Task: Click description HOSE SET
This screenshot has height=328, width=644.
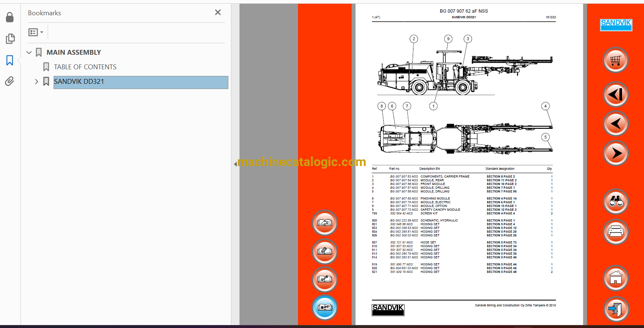Action: click(428, 242)
